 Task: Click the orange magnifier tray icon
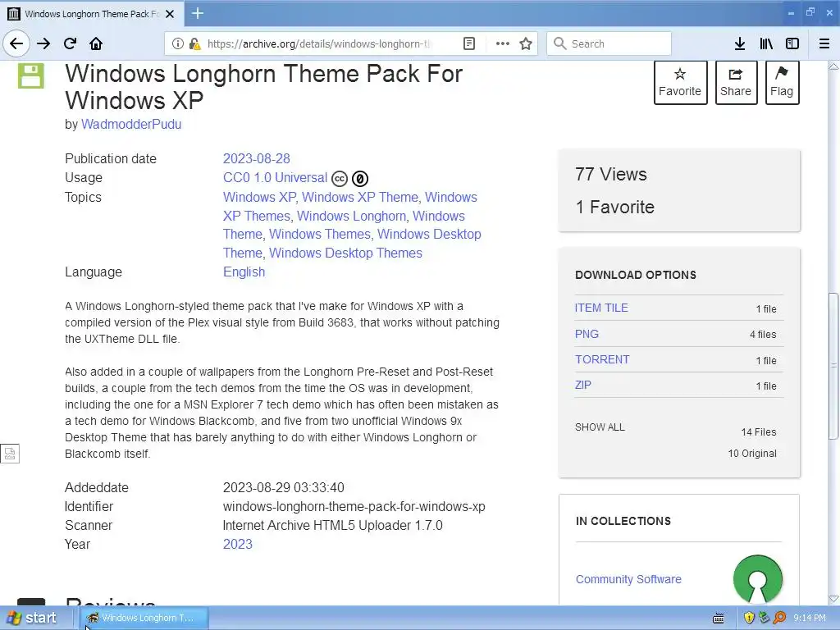[x=779, y=618]
